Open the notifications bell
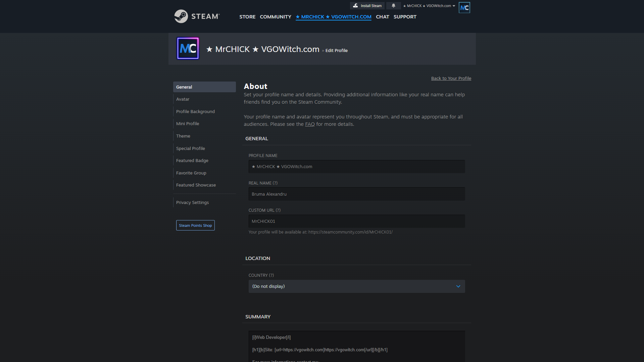644x362 pixels. pyautogui.click(x=393, y=6)
